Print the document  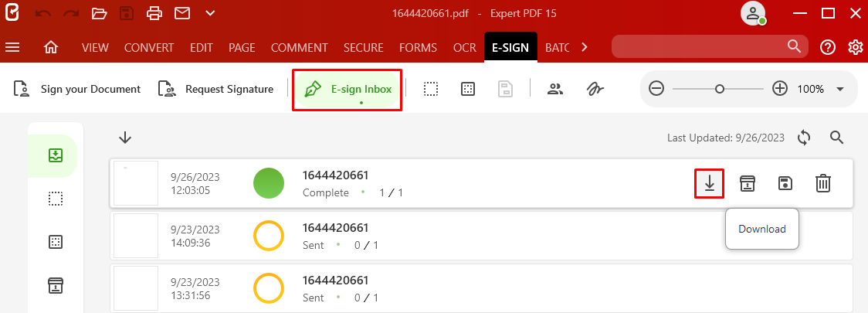click(154, 13)
